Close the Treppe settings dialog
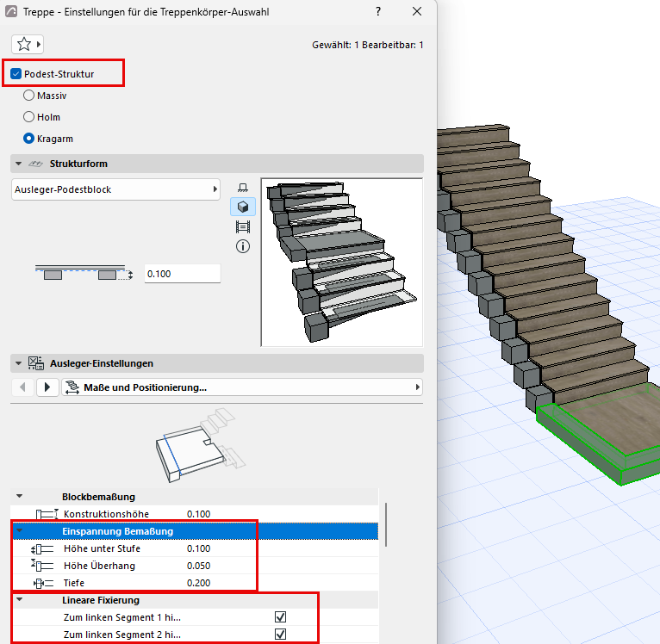Image resolution: width=660 pixels, height=644 pixels. click(x=417, y=11)
